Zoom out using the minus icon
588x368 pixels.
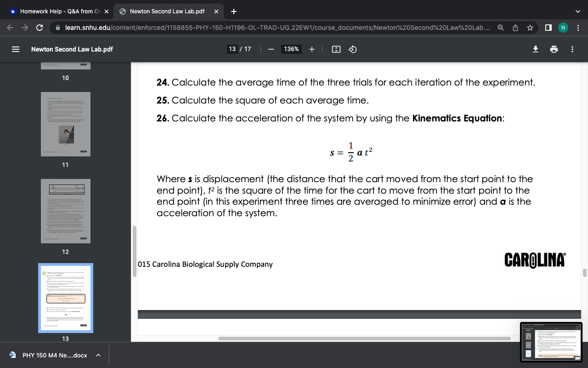(x=271, y=49)
